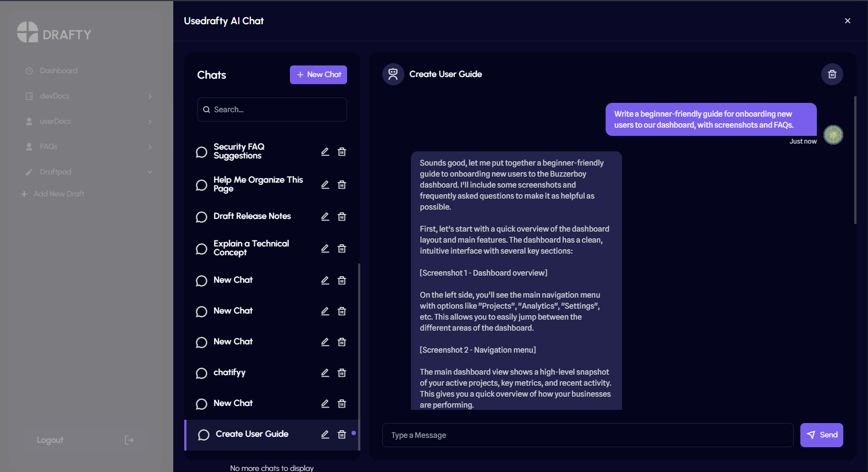The image size is (868, 472).
Task: Click the bot avatar icon in chat header
Action: [x=393, y=74]
